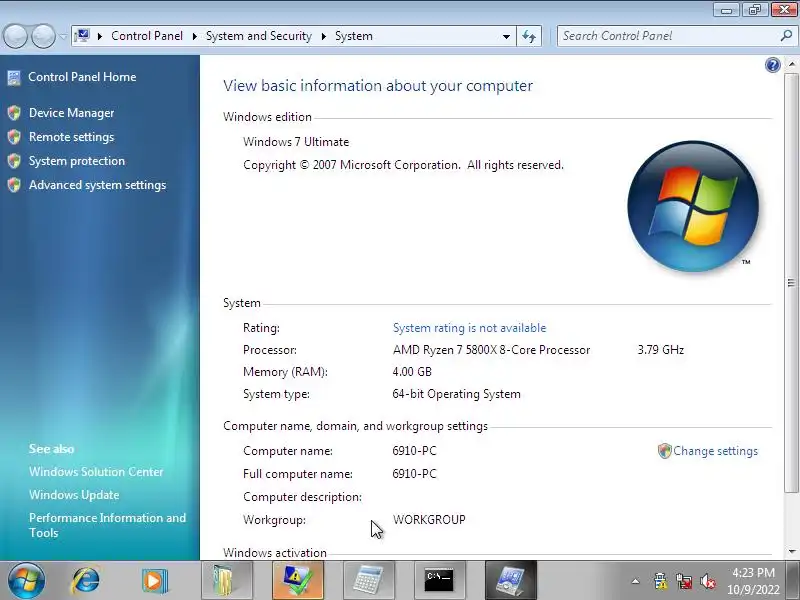Click the Back navigation arrow button

pos(15,36)
